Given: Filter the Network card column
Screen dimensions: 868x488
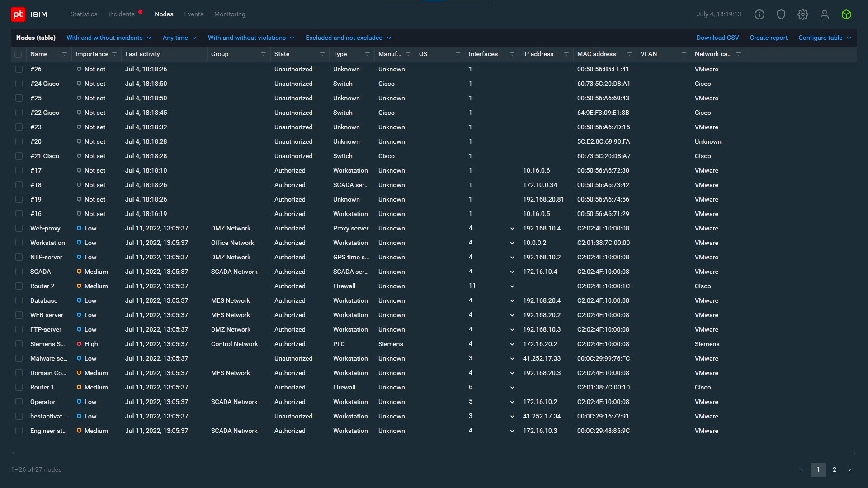Looking at the screenshot, I should click(738, 54).
